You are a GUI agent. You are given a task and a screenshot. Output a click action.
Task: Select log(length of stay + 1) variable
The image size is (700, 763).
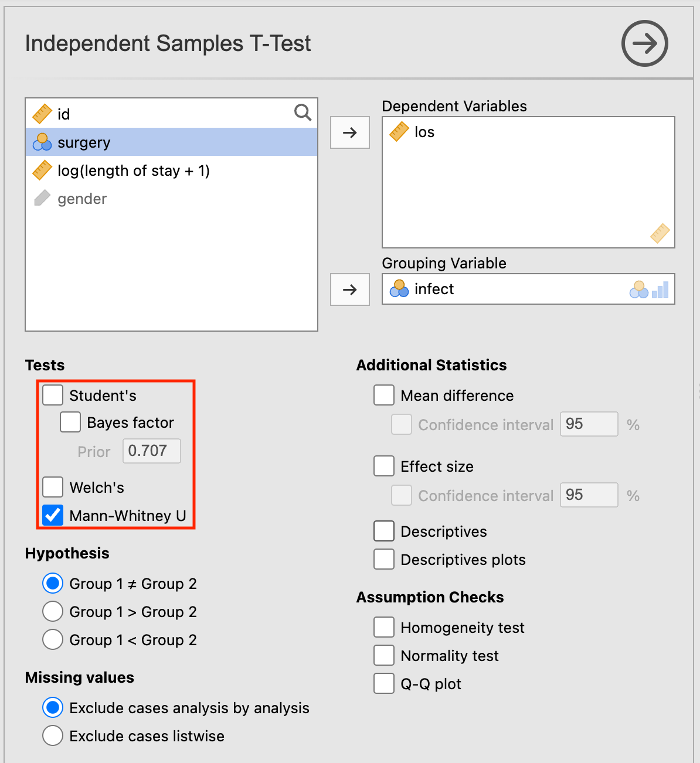(x=133, y=171)
